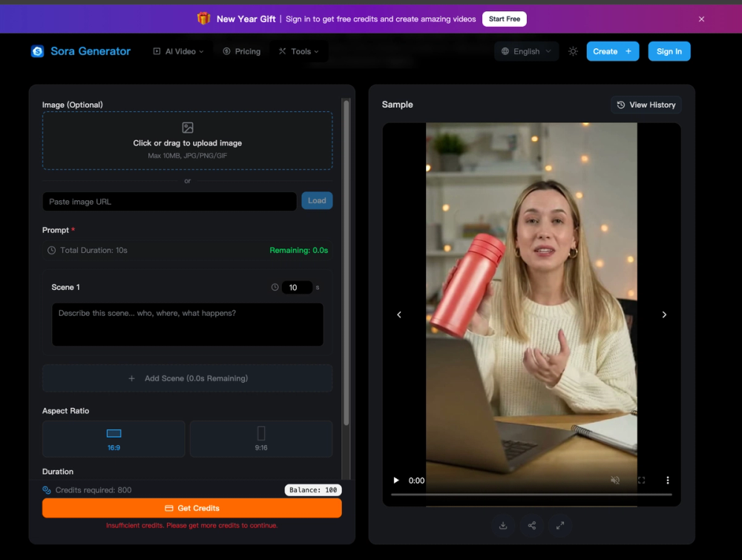Click the Paste image URL field
This screenshot has width=742, height=560.
(168, 201)
